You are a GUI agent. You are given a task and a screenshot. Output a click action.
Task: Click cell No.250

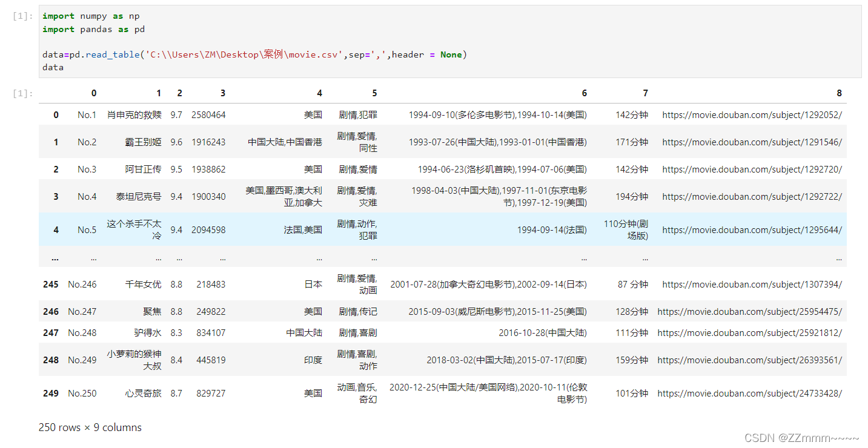[82, 393]
